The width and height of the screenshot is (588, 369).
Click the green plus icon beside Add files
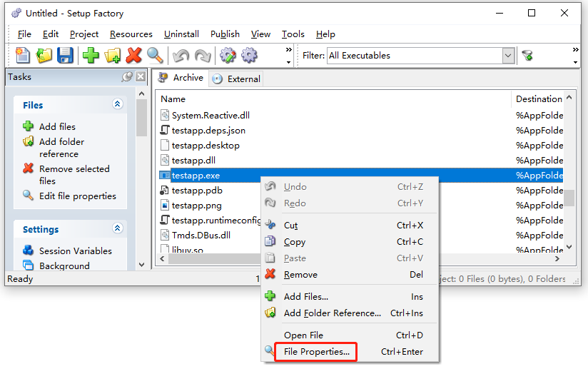coord(28,126)
